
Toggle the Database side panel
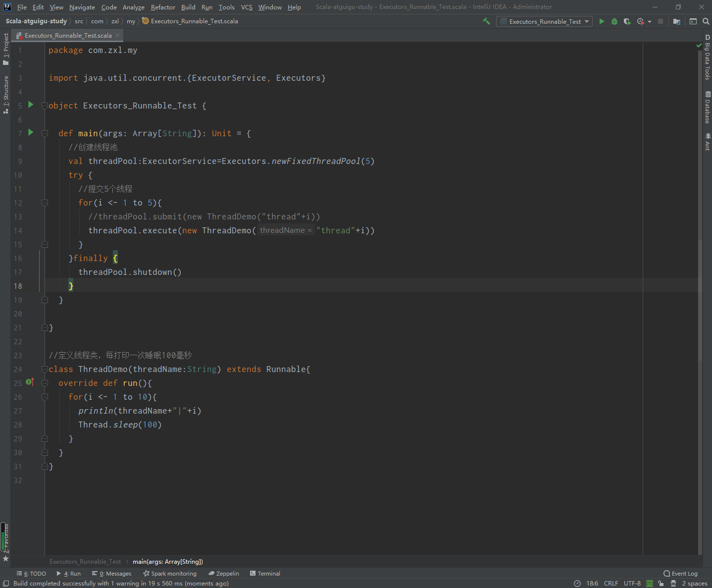pos(707,107)
